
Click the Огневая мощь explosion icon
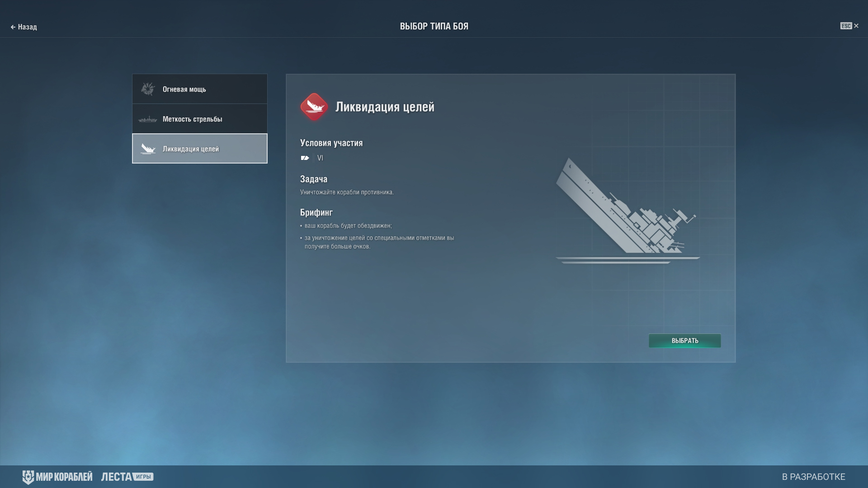pos(148,89)
